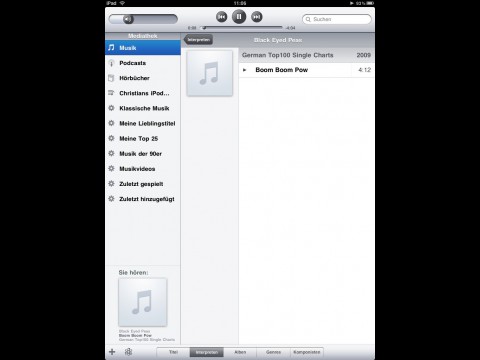
Task: Skip to the next track
Action: [257, 17]
